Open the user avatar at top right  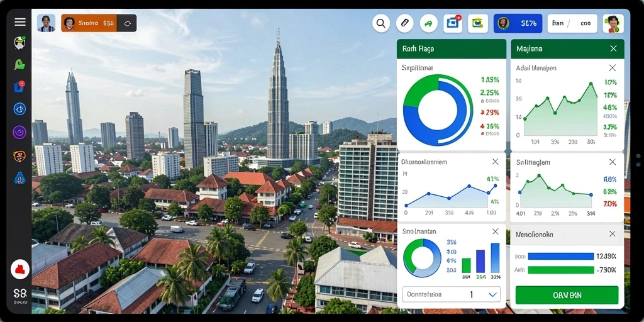click(613, 23)
